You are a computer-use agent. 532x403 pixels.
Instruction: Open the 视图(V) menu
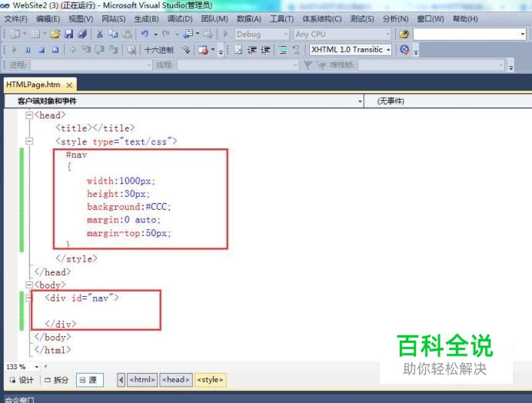click(81, 19)
